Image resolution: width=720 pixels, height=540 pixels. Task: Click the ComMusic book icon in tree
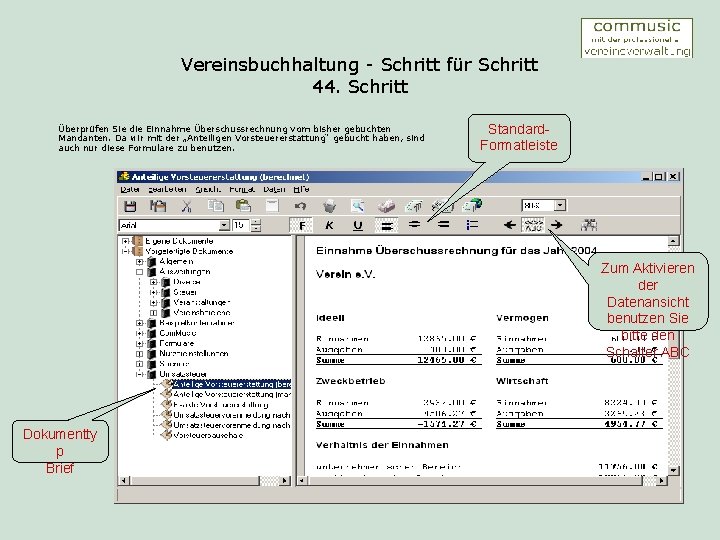(x=152, y=333)
